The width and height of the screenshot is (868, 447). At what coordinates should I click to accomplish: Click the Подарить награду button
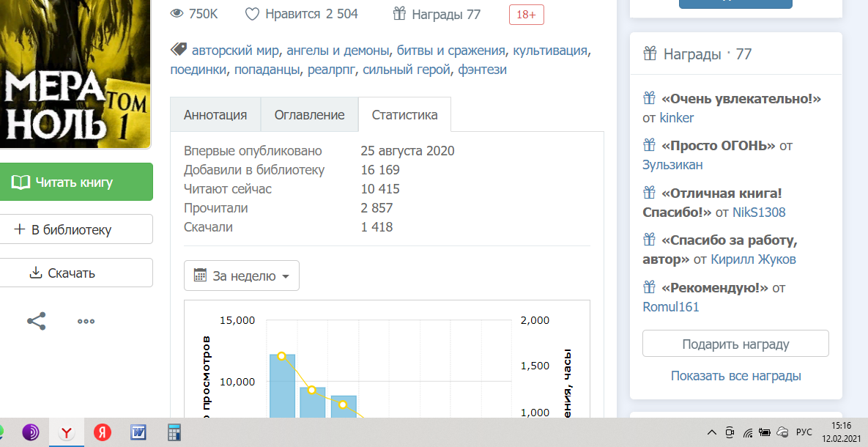pyautogui.click(x=735, y=344)
